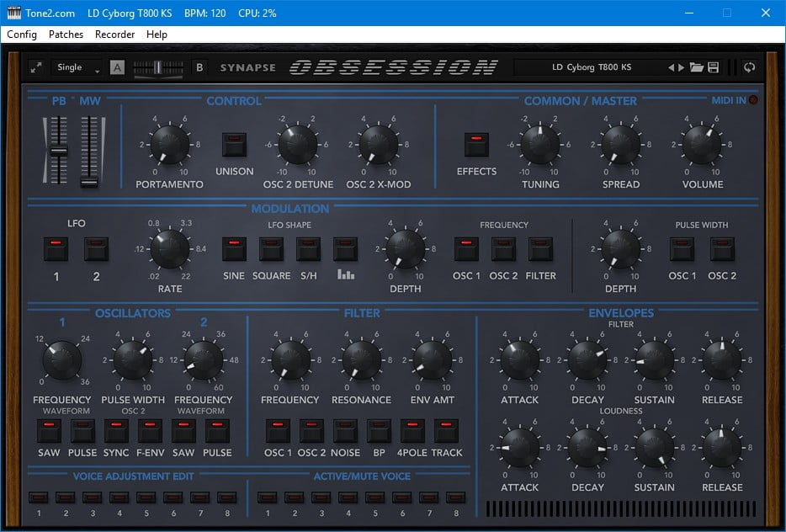Enable SYNC for oscillator 2
The height and width of the screenshot is (532, 786).
[x=116, y=431]
